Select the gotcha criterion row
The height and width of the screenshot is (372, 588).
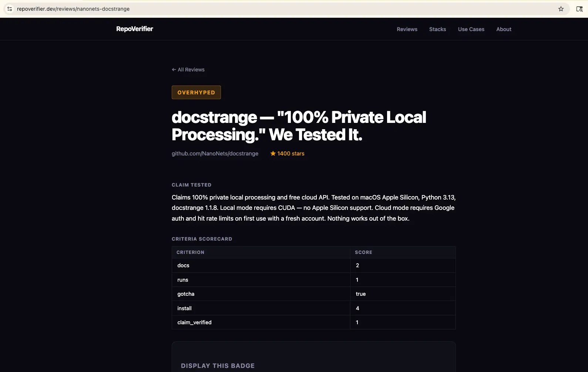pyautogui.click(x=314, y=294)
